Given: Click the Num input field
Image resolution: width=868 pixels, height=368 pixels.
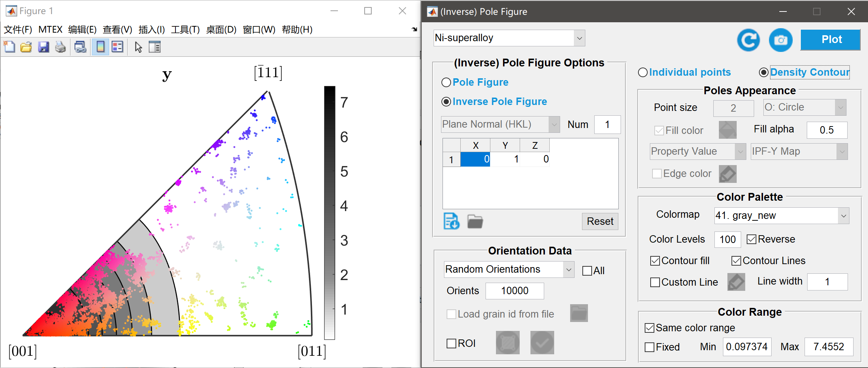Looking at the screenshot, I should pos(607,125).
